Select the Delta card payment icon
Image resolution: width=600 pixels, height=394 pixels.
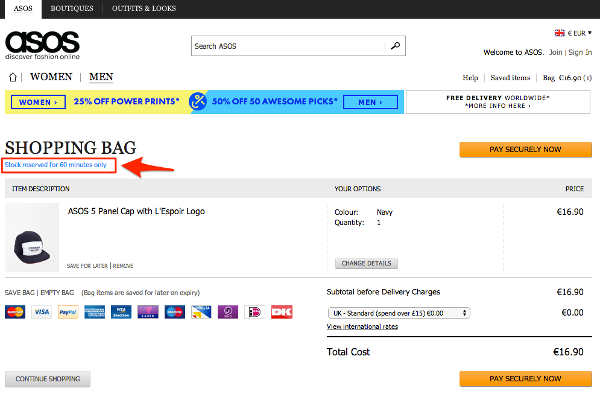tap(201, 312)
